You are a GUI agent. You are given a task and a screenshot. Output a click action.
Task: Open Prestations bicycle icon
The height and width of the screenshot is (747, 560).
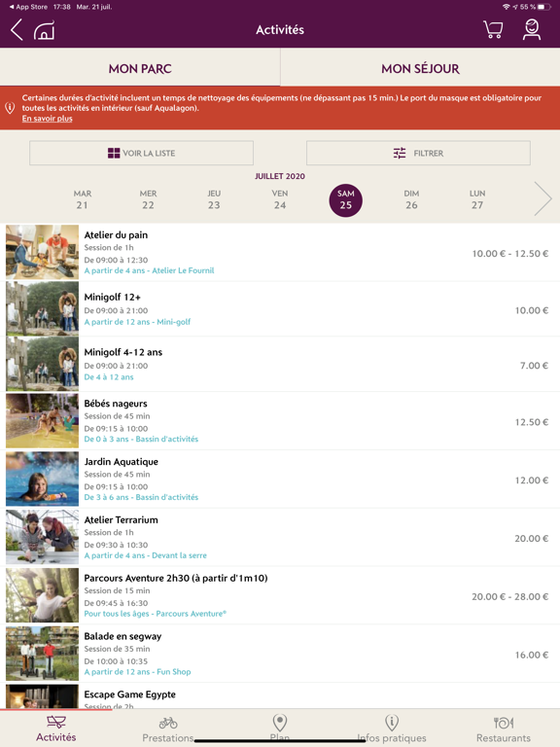[x=168, y=723]
